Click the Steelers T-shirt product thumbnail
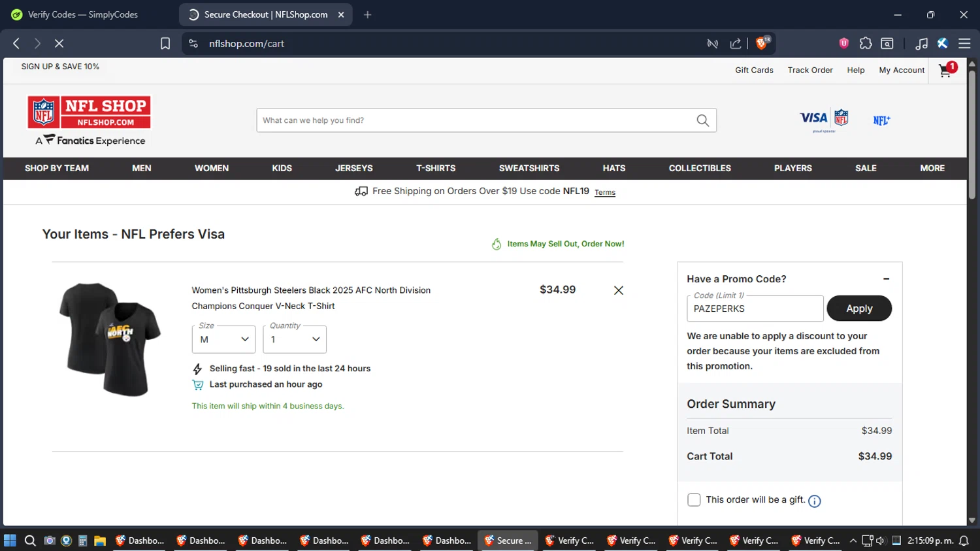This screenshot has height=551, width=980. coord(110,339)
